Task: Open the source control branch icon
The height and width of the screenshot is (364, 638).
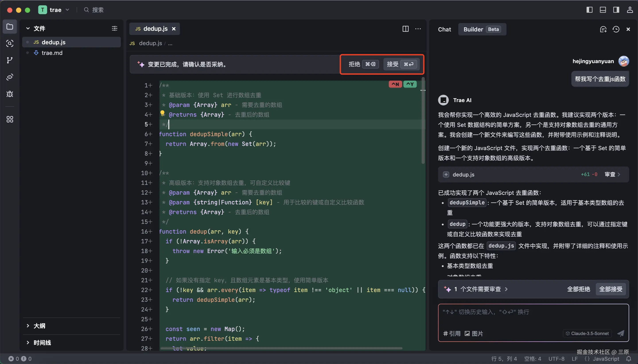Action: click(10, 60)
